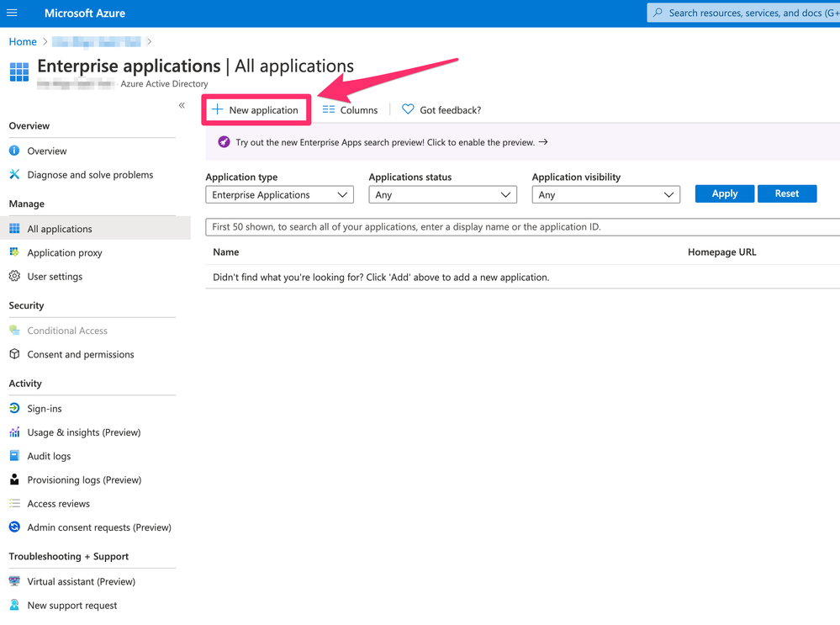Click the purple rocket preview icon
Viewport: 840px width, 625px height.
coord(224,142)
